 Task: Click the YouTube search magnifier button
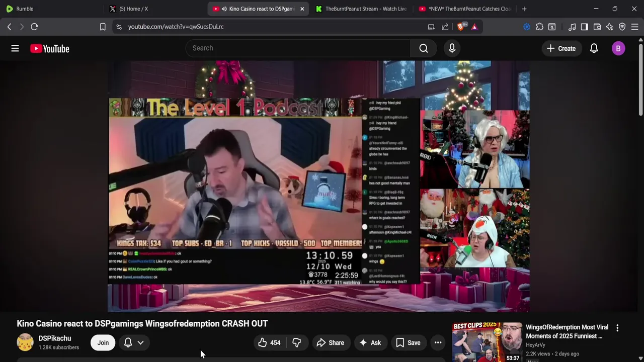424,48
